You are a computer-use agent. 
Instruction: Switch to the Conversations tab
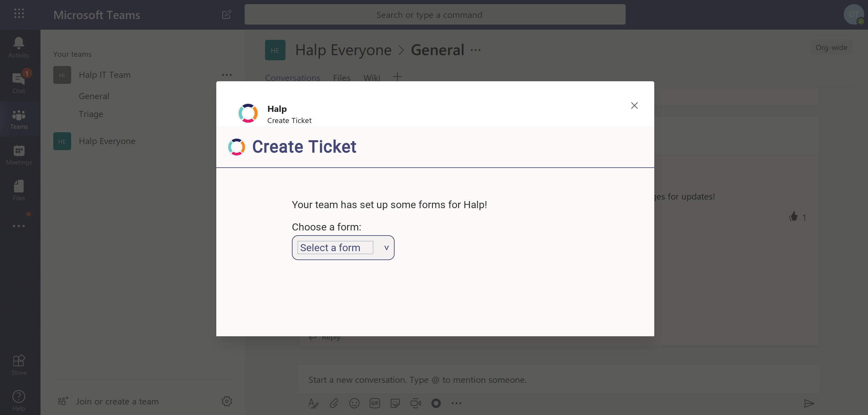[292, 78]
